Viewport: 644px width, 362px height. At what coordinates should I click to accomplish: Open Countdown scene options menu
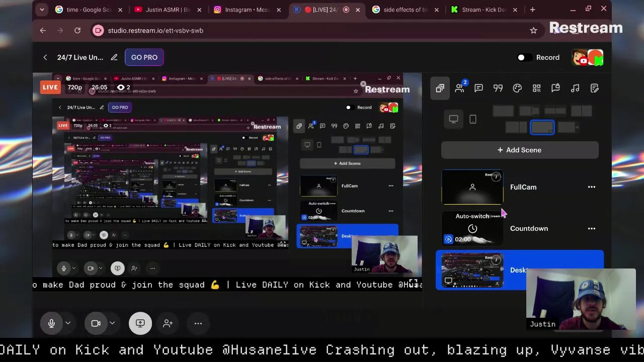pos(592,228)
